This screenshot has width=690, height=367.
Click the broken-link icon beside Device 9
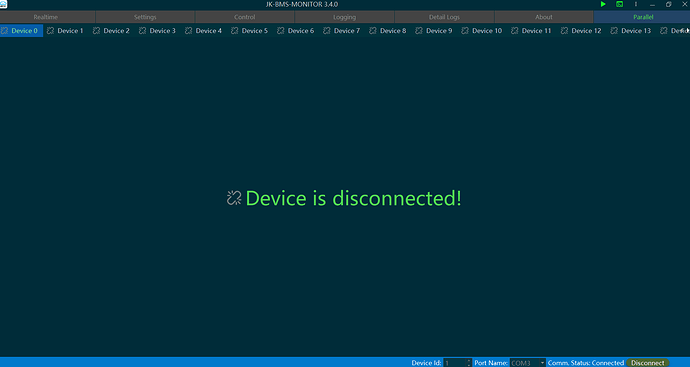pos(419,31)
